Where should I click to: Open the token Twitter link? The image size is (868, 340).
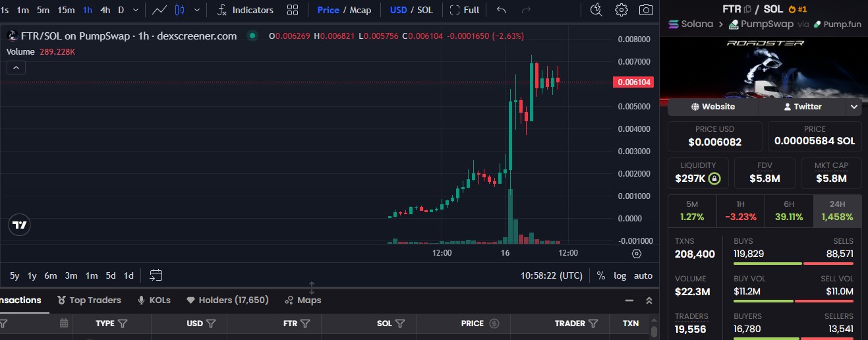803,106
